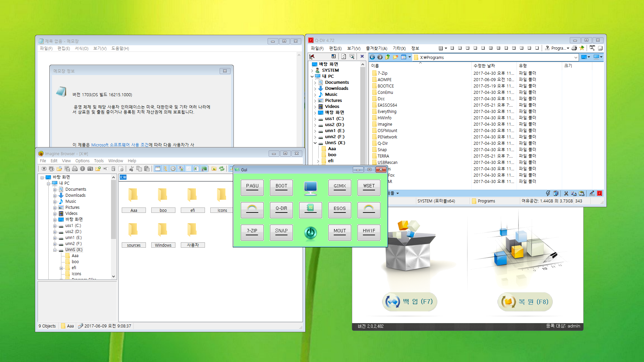
Task: Click the scissors cut icon in Imagine toolbar
Action: (131, 169)
